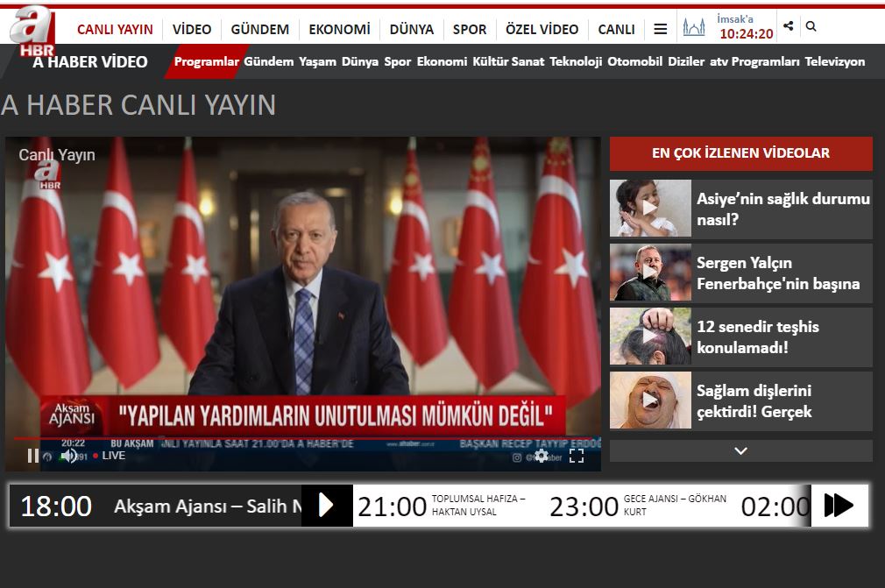This screenshot has height=588, width=885.
Task: Open Sergen Yalçın video thumbnail
Action: 650,272
